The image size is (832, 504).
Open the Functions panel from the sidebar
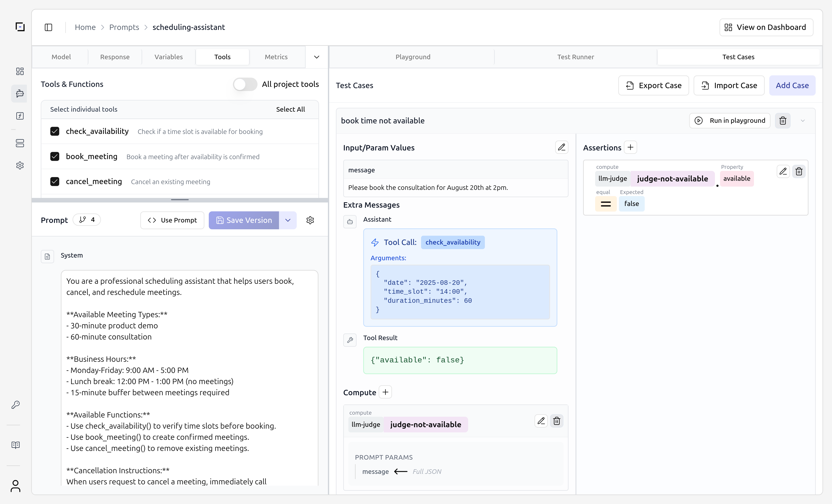pyautogui.click(x=20, y=116)
